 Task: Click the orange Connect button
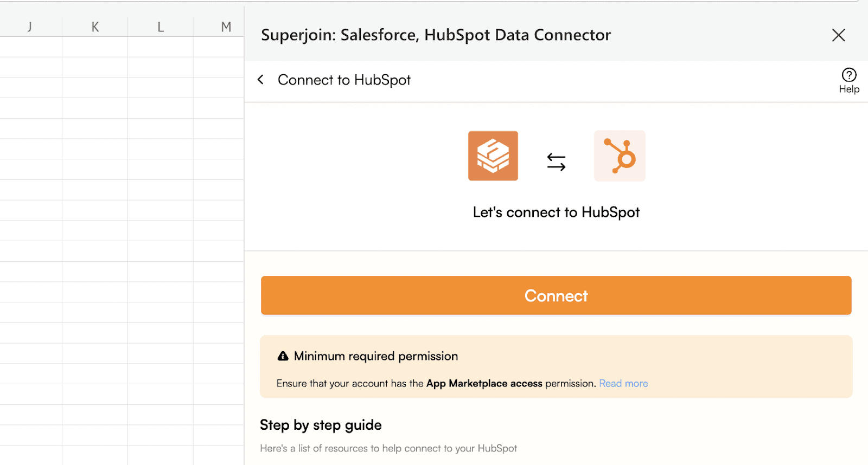pyautogui.click(x=556, y=295)
